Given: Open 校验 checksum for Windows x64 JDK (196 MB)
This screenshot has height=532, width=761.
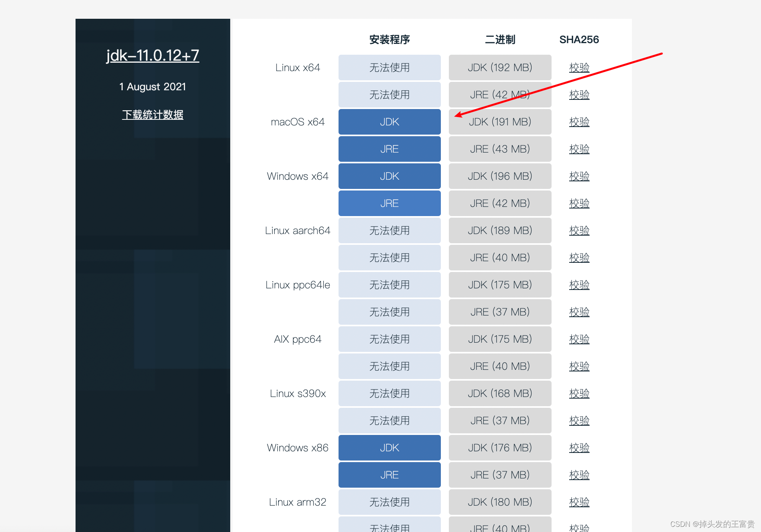Looking at the screenshot, I should tap(579, 176).
